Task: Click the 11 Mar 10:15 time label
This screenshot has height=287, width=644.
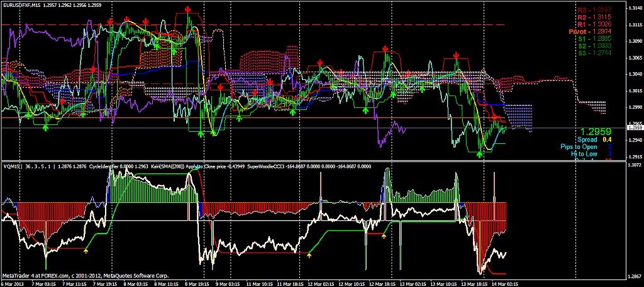Action: 260,284
